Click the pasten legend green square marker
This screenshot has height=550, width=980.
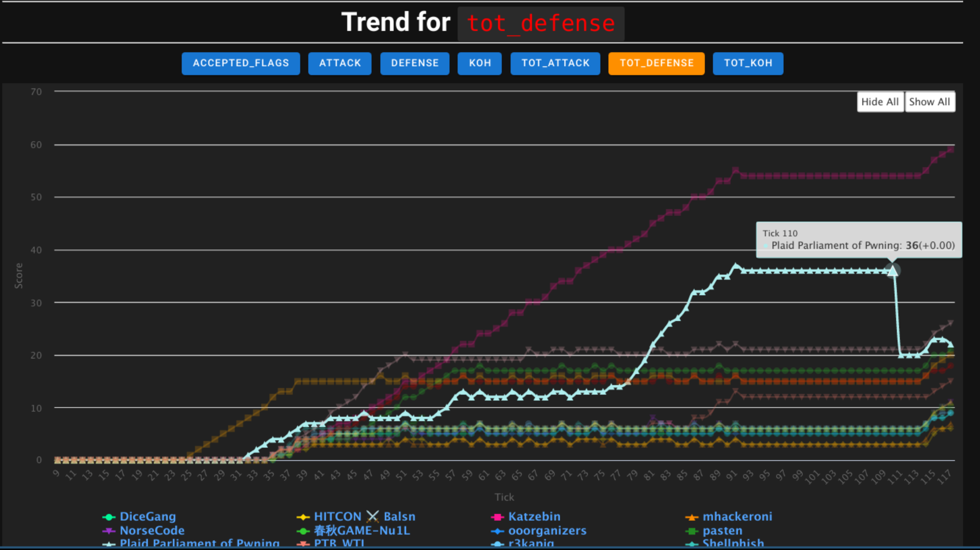pyautogui.click(x=692, y=531)
